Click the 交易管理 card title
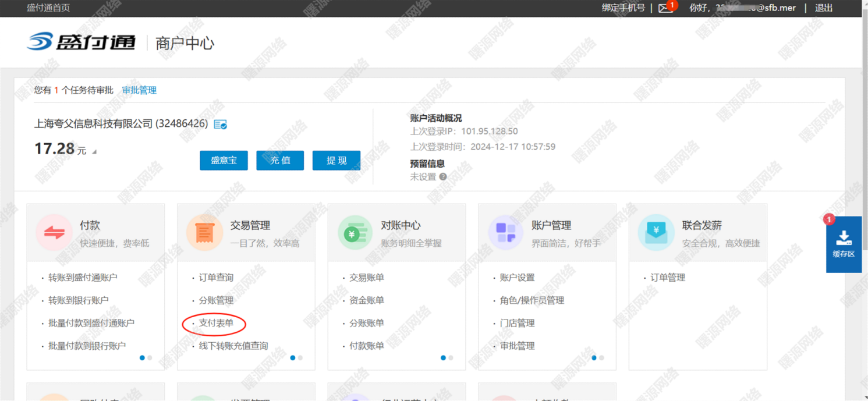This screenshot has width=868, height=401. (250, 225)
